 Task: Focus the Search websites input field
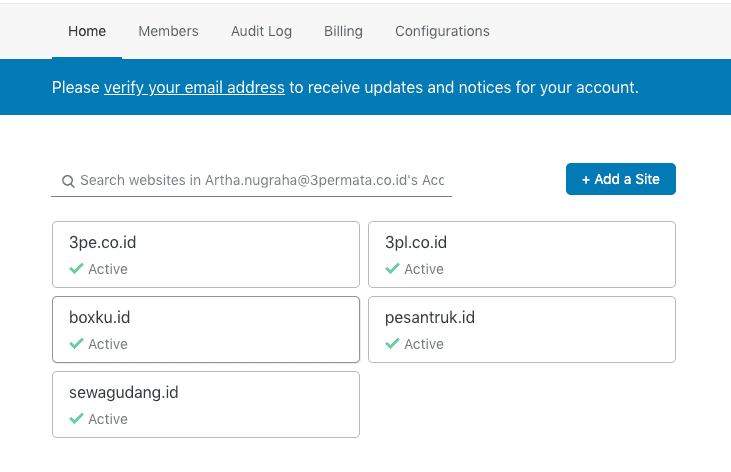pyautogui.click(x=262, y=180)
